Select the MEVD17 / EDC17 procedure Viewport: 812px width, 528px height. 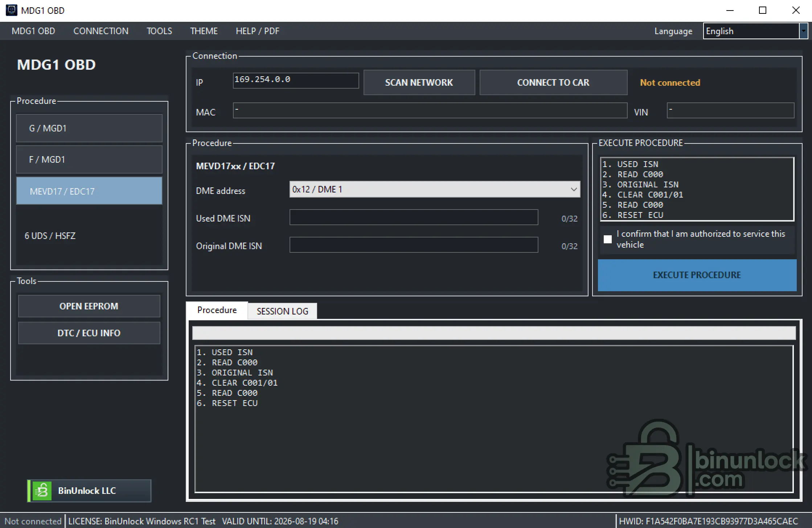tap(89, 191)
